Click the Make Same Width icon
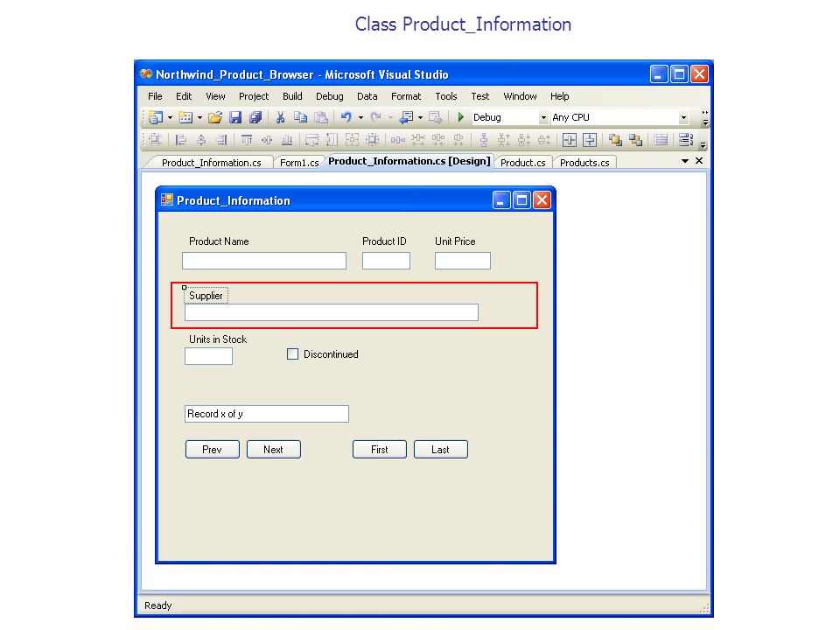Image resolution: width=840 pixels, height=630 pixels. [x=311, y=140]
